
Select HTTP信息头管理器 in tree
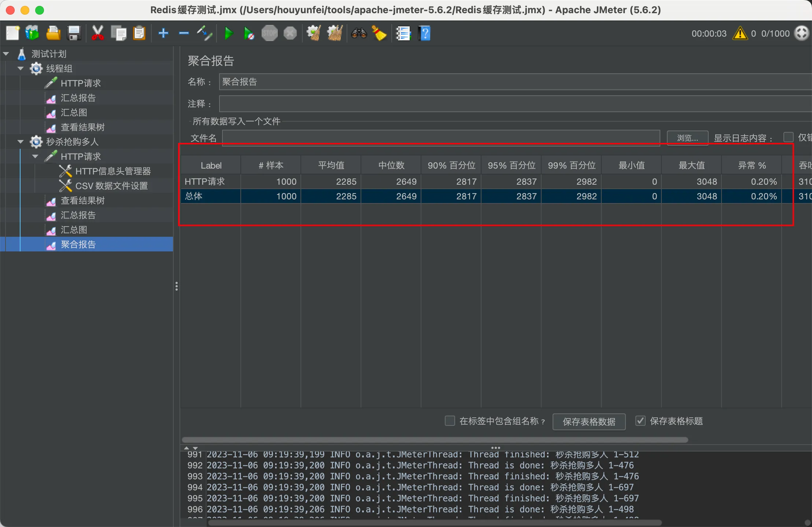[113, 171]
